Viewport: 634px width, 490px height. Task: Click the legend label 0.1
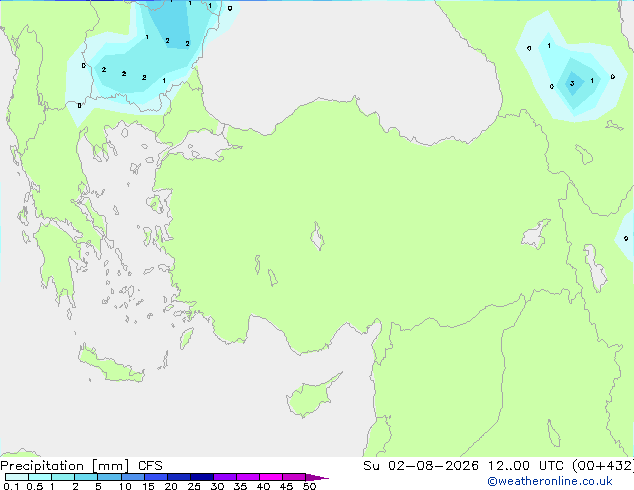[x=11, y=486]
